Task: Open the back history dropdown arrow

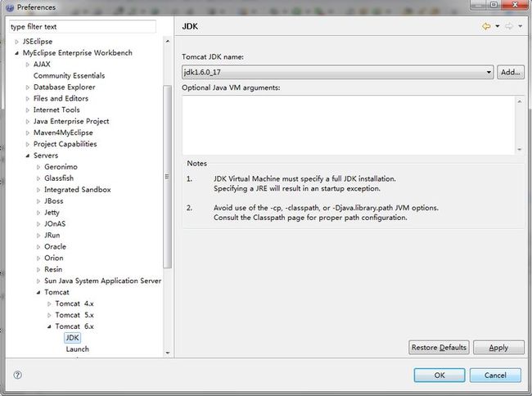Action: click(x=498, y=26)
